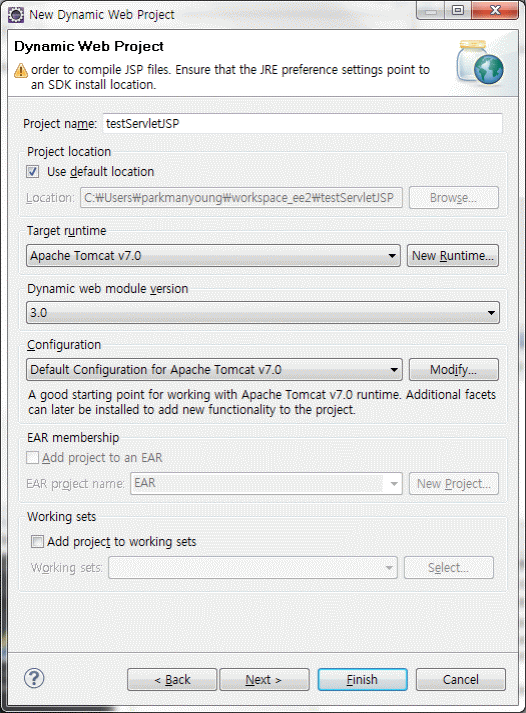Expand Dynamic web module version dropdown
This screenshot has width=526, height=713.
tap(263, 313)
